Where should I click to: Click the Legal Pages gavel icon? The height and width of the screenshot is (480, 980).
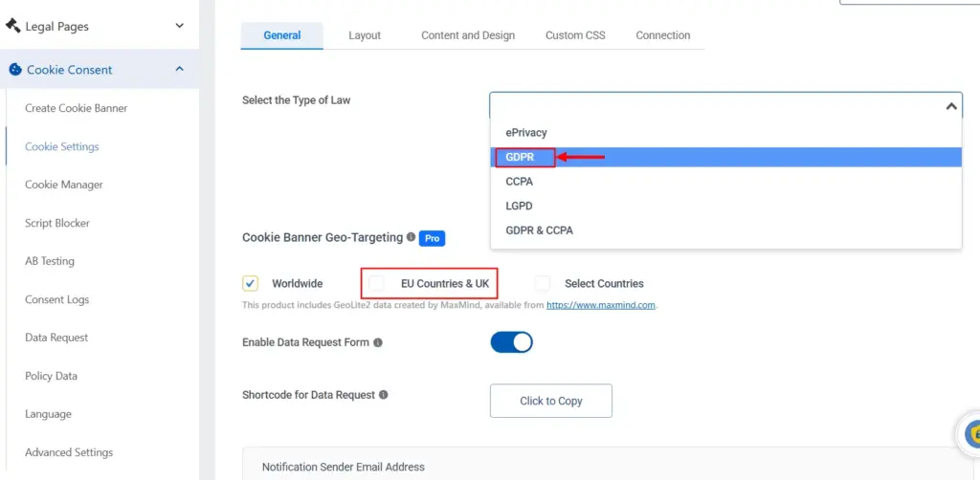pos(12,26)
